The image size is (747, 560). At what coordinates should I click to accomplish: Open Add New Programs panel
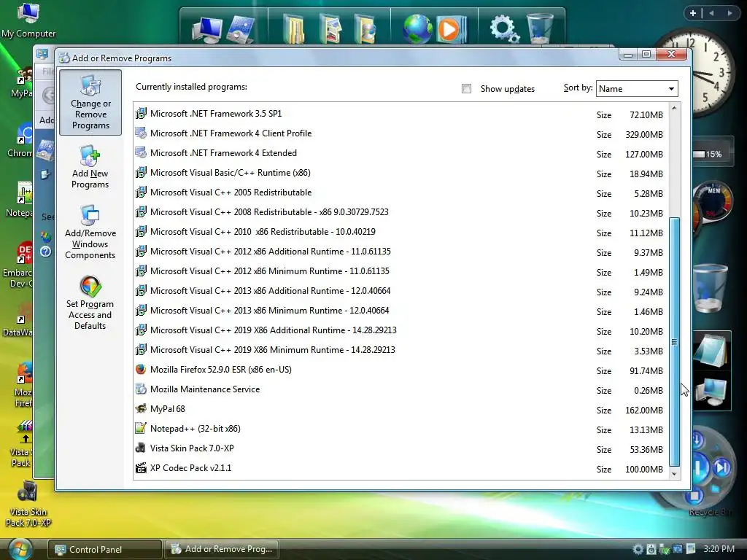[x=90, y=167]
